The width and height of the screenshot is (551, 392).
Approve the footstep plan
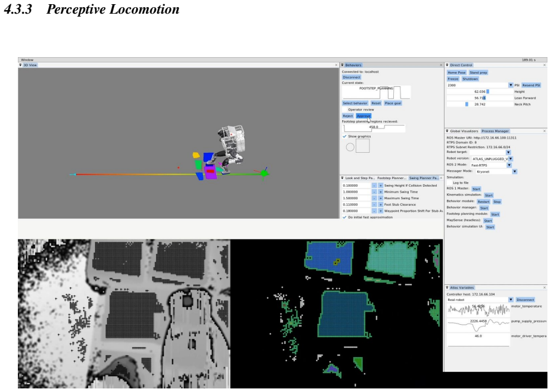(x=364, y=116)
